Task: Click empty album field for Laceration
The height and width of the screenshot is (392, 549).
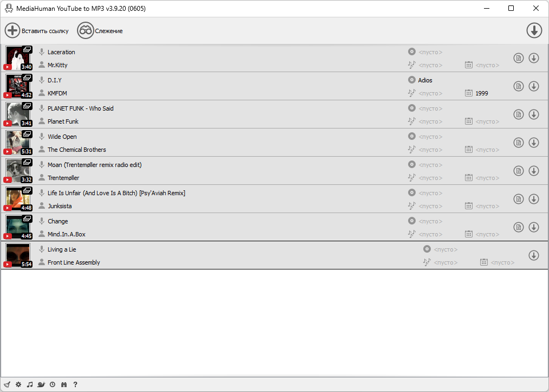Action: tap(430, 52)
